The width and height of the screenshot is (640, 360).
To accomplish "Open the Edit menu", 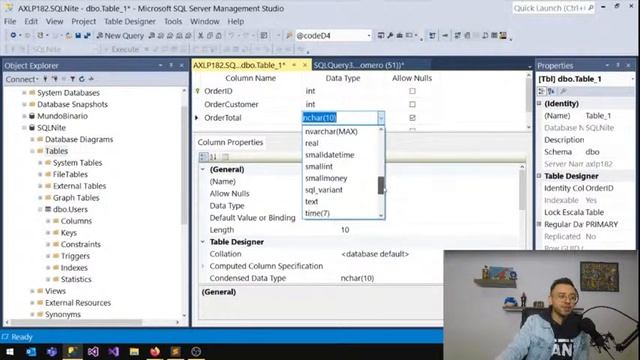I will point(31,21).
